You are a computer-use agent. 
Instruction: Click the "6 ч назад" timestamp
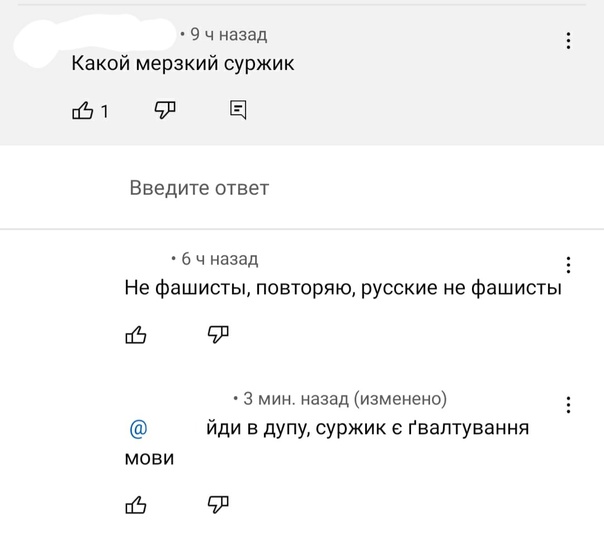pyautogui.click(x=219, y=260)
